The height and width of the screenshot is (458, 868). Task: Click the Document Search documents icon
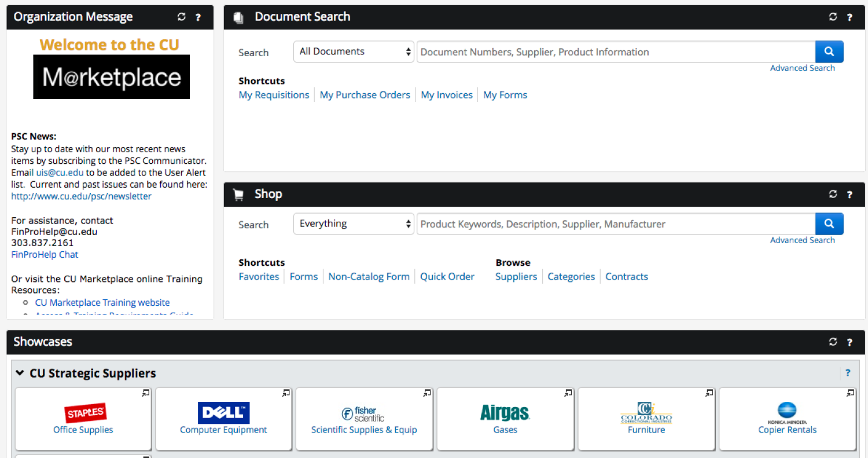coord(238,17)
